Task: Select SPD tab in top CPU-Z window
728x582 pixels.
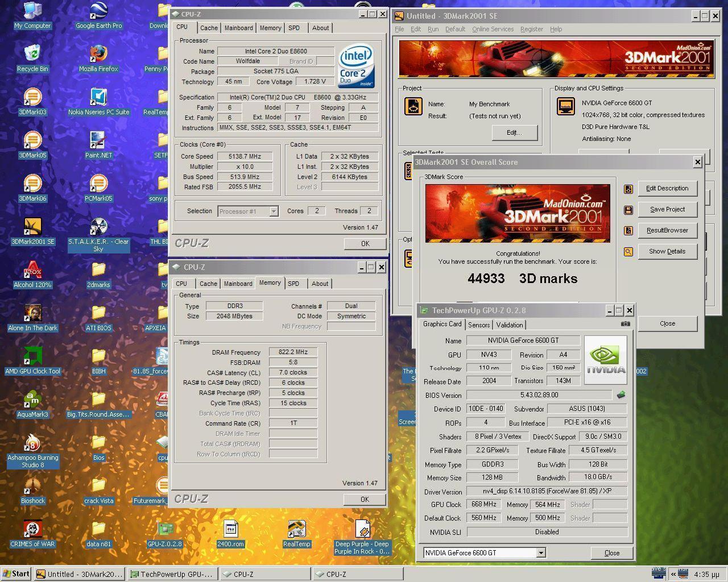Action: 293,28
